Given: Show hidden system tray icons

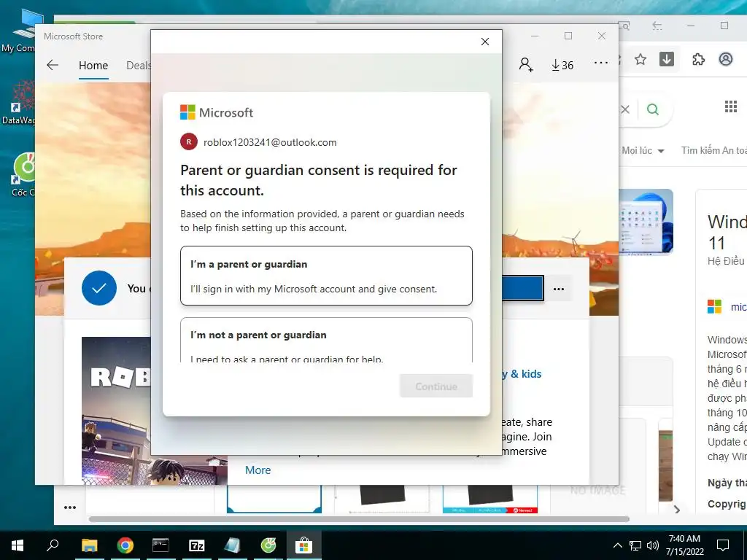Looking at the screenshot, I should [x=617, y=545].
